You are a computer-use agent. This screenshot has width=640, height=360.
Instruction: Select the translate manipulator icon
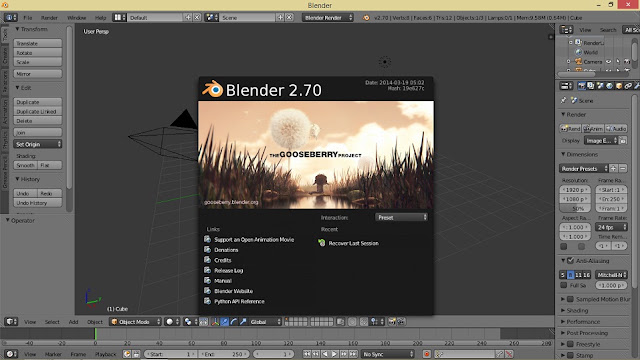pyautogui.click(x=224, y=322)
